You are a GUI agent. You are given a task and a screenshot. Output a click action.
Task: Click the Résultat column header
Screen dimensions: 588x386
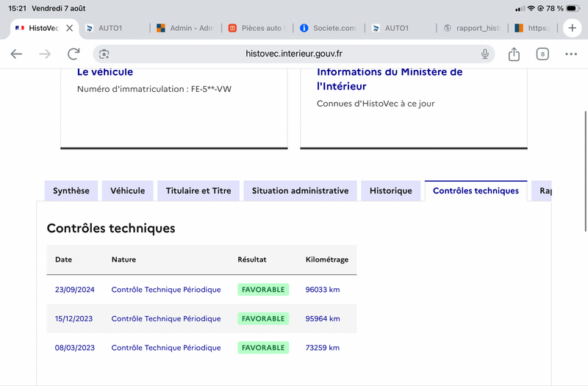point(252,260)
